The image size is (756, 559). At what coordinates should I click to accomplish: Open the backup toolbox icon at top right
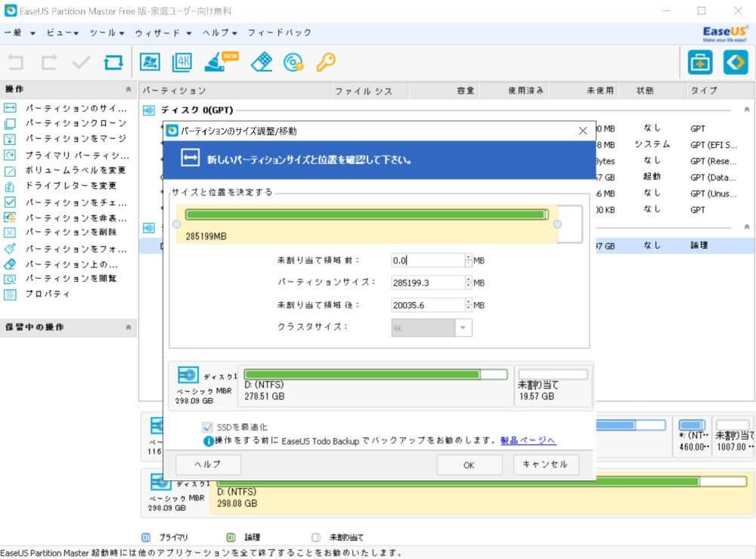tap(700, 62)
